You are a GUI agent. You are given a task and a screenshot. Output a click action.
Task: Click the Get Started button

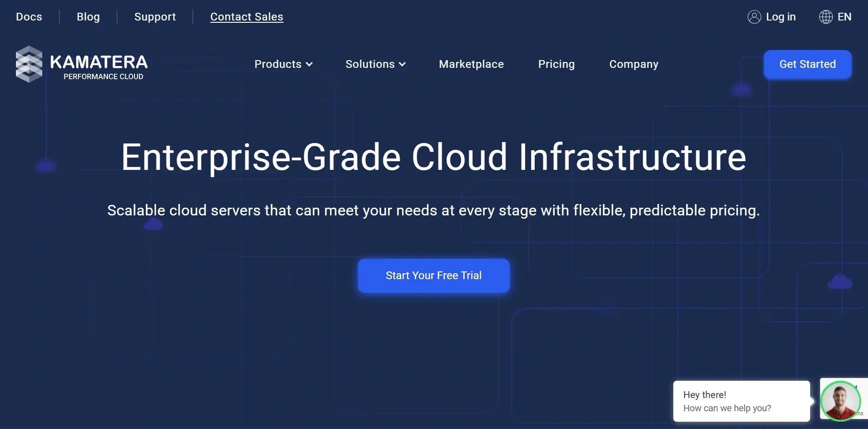[x=807, y=64]
